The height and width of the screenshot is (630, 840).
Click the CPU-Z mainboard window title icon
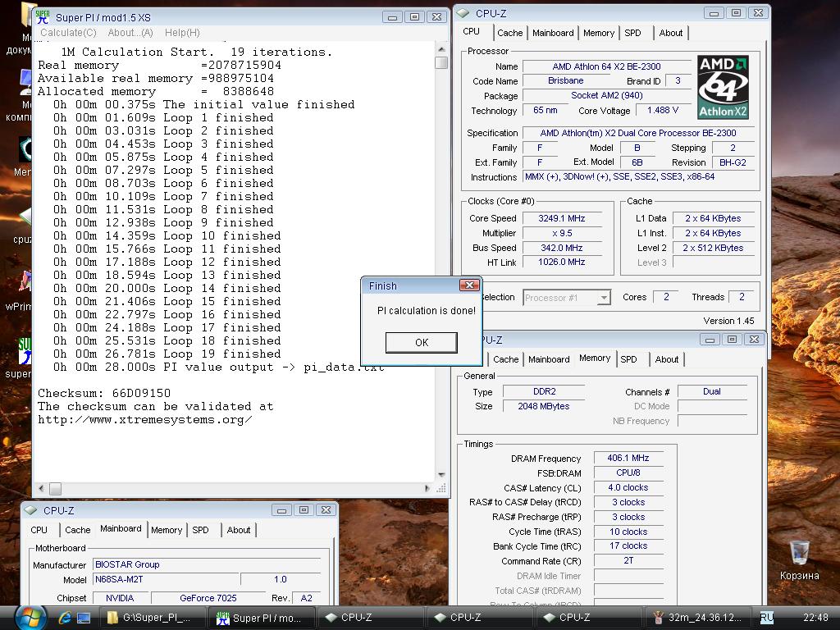point(31,510)
